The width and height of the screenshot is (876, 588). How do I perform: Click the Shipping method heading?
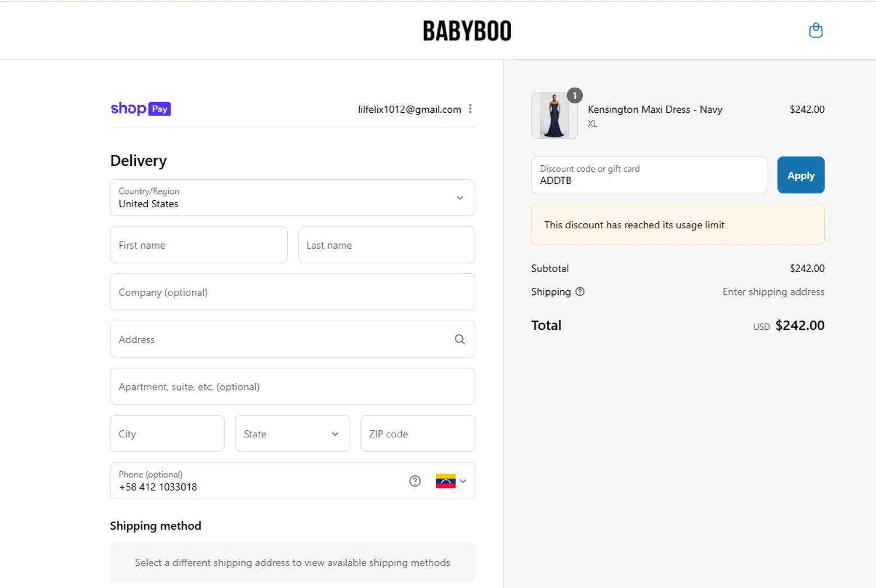(156, 526)
